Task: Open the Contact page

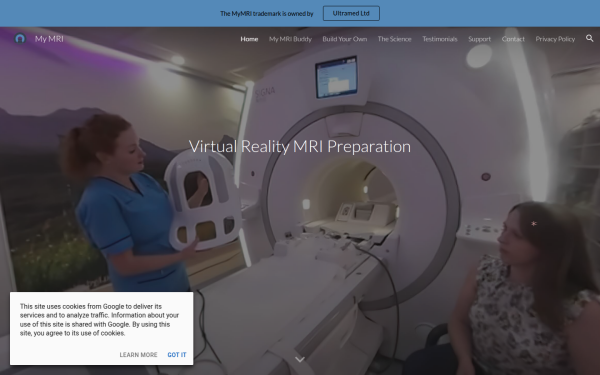Action: click(x=513, y=39)
